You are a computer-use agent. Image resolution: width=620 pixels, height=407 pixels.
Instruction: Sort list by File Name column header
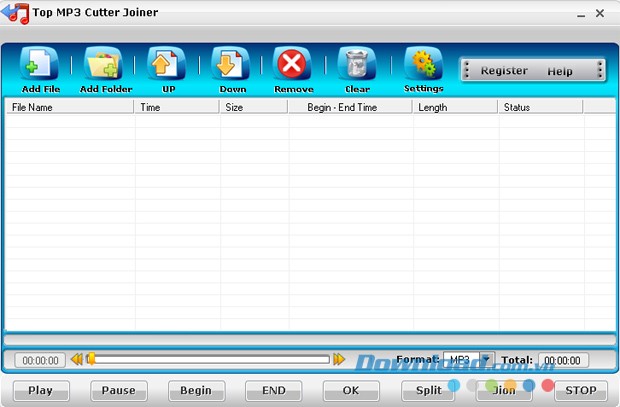click(70, 107)
